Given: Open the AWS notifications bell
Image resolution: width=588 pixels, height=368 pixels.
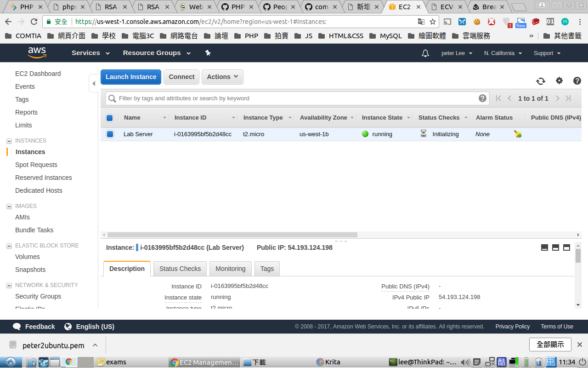Looking at the screenshot, I should tap(425, 53).
